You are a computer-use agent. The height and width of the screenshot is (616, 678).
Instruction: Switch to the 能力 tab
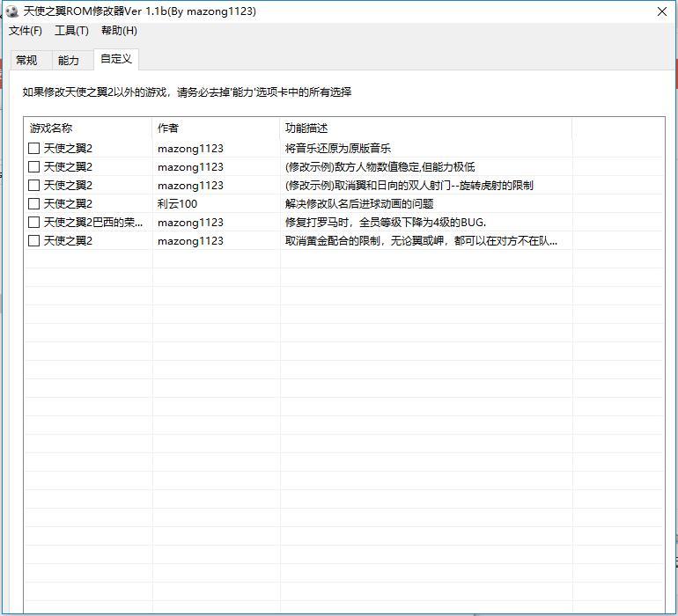point(69,60)
